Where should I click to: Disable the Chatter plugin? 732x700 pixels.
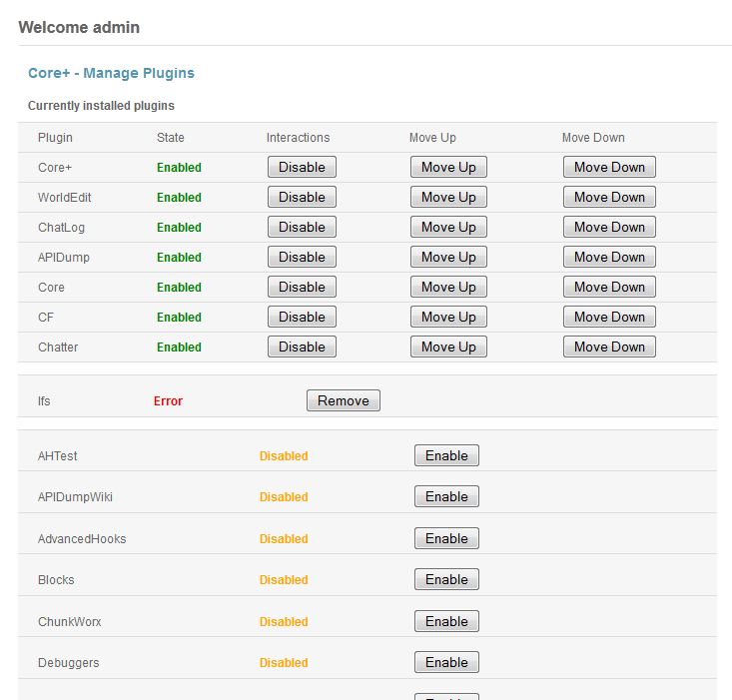[302, 347]
